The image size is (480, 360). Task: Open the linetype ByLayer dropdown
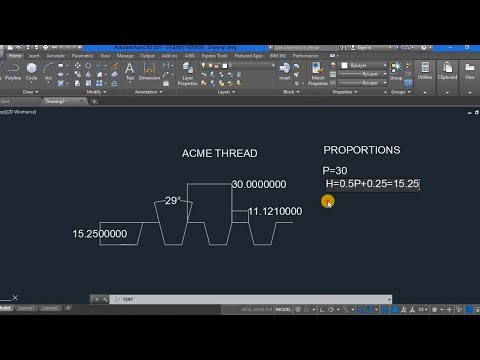[x=363, y=82]
